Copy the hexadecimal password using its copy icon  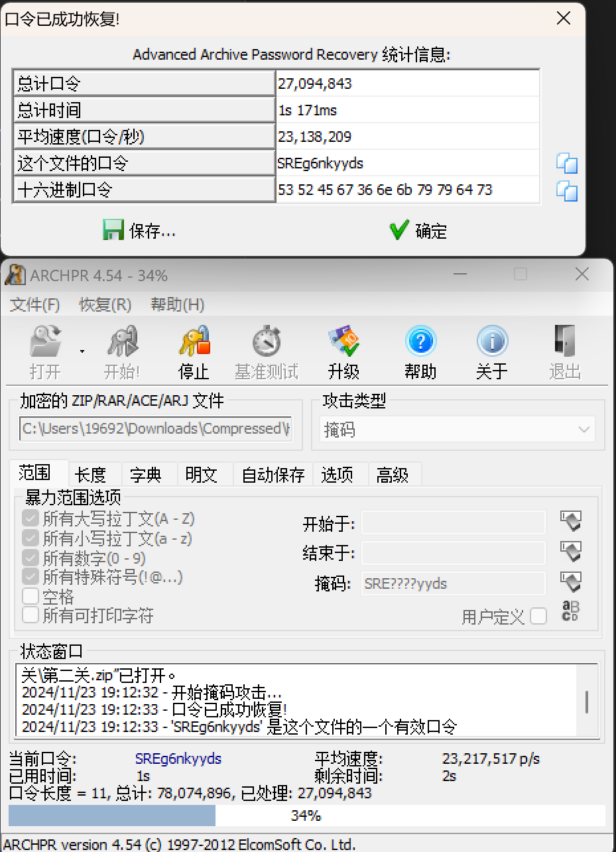(x=567, y=190)
